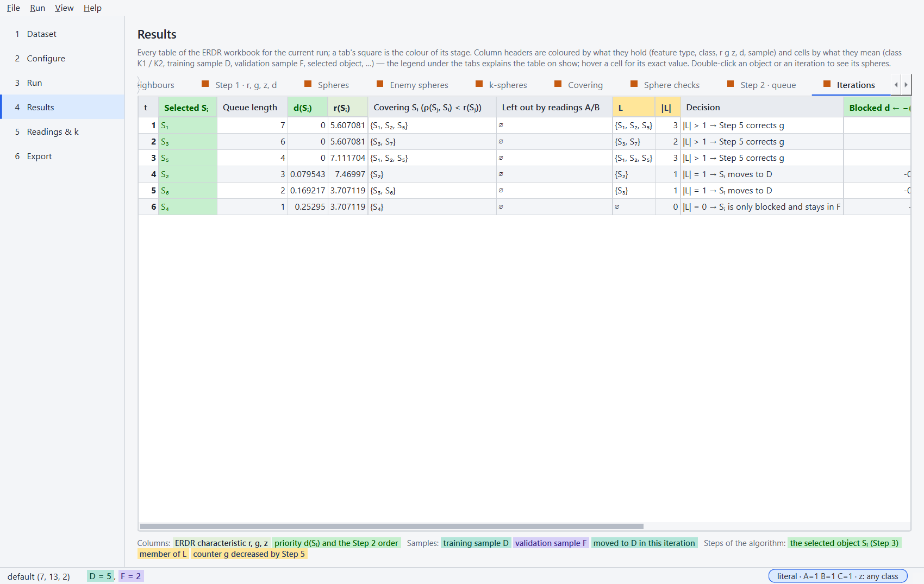Open the k-spheres tab
The width and height of the screenshot is (924, 584).
pyautogui.click(x=501, y=85)
